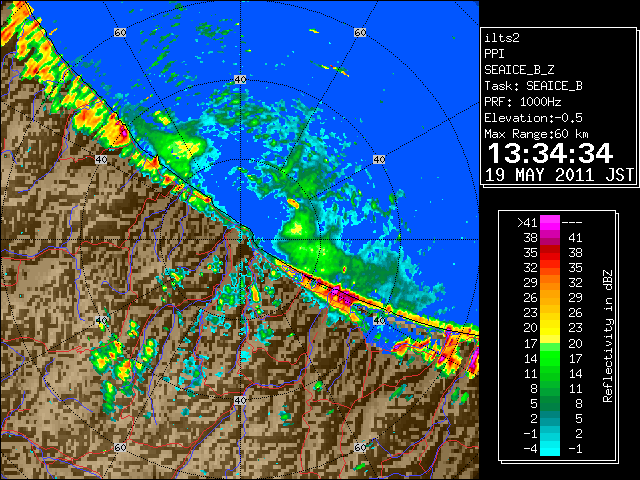The width and height of the screenshot is (640, 480).
Task: Click the 60 km ring label in southwest
Action: coord(120,447)
